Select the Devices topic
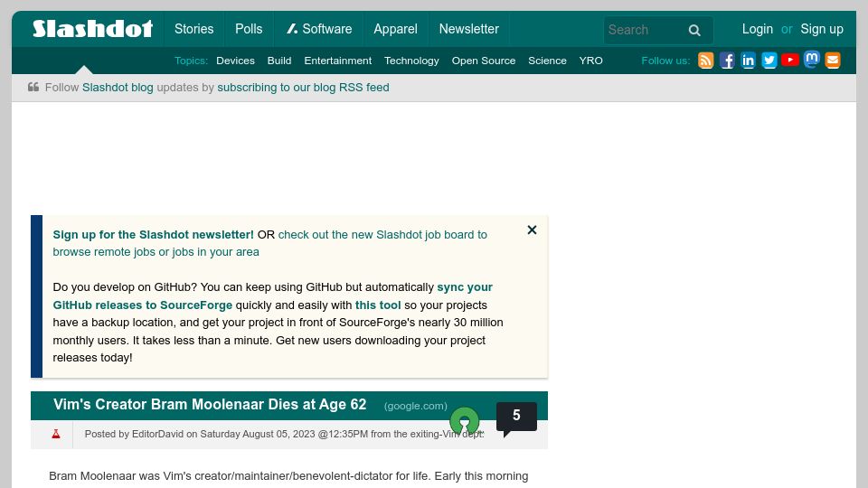Viewport: 868px width, 488px height. click(x=235, y=61)
